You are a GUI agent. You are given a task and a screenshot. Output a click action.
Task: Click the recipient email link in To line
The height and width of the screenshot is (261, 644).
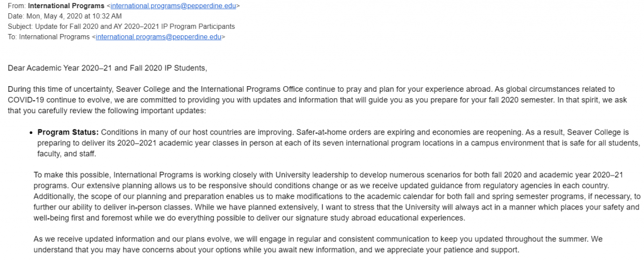pos(158,36)
